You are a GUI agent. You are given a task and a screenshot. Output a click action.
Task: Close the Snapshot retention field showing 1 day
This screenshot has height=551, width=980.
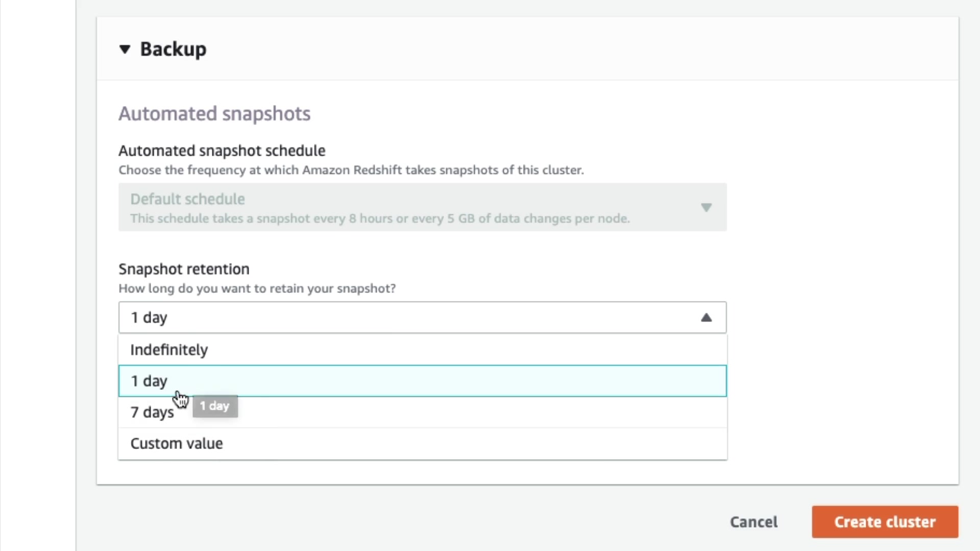(x=408, y=317)
